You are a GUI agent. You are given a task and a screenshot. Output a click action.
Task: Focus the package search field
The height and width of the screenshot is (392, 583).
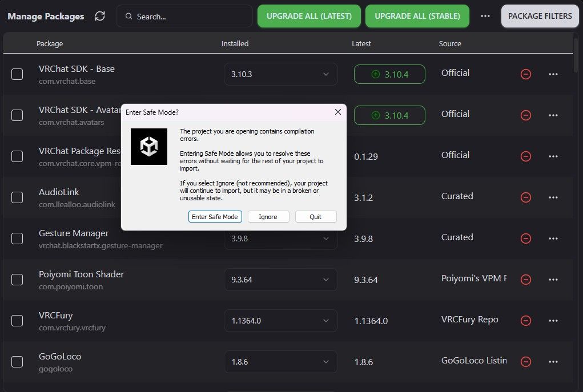(184, 16)
